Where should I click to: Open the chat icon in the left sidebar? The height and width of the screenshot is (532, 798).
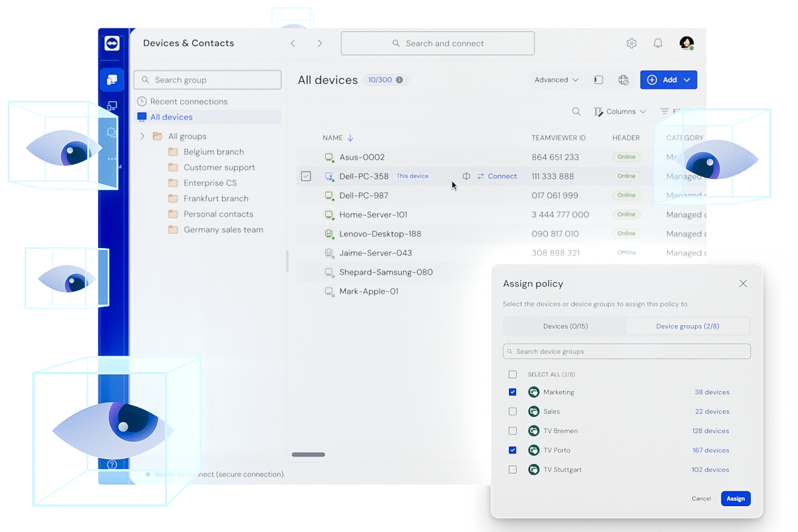(112, 132)
